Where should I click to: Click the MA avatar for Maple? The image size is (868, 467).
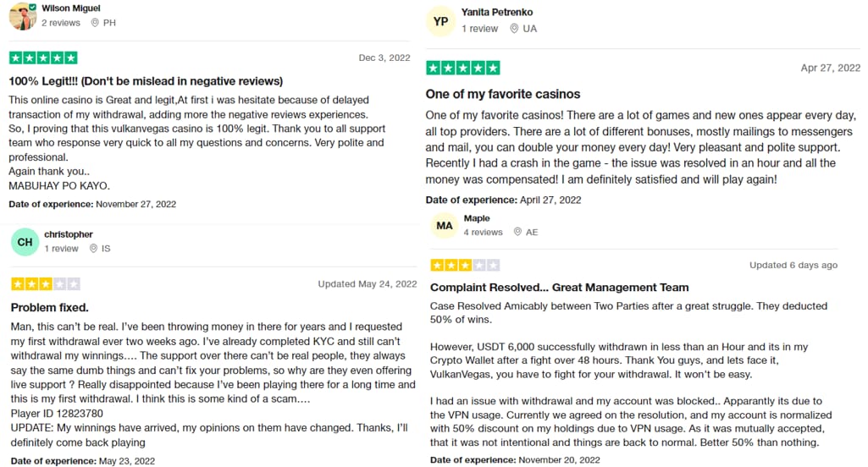(445, 226)
